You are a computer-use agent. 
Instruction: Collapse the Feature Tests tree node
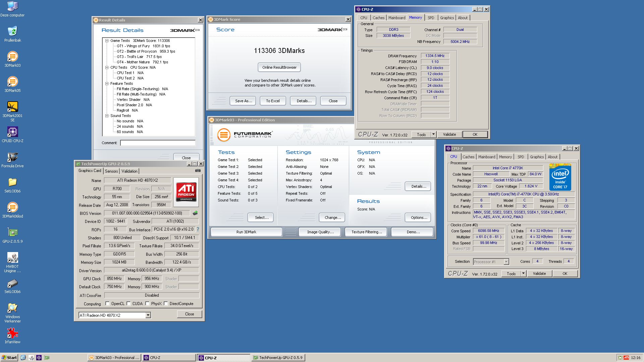coord(107,83)
